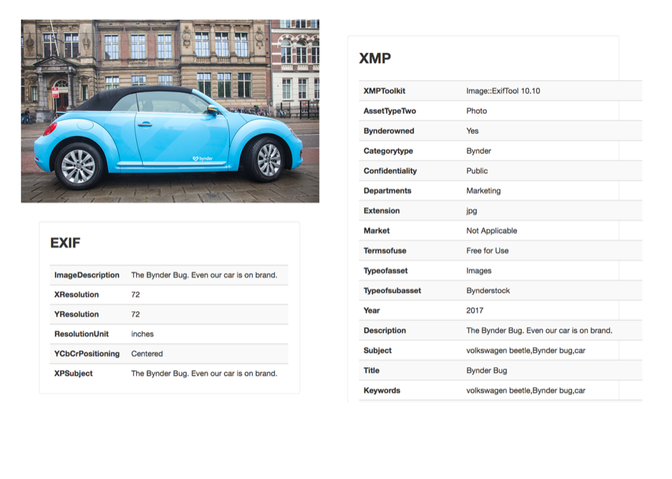The image size is (672, 479).
Task: Select the Categorytype label
Action: (388, 151)
